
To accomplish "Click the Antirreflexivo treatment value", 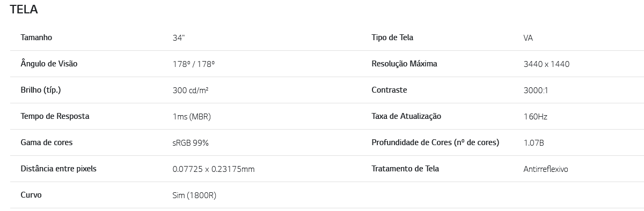I will pyautogui.click(x=546, y=169).
